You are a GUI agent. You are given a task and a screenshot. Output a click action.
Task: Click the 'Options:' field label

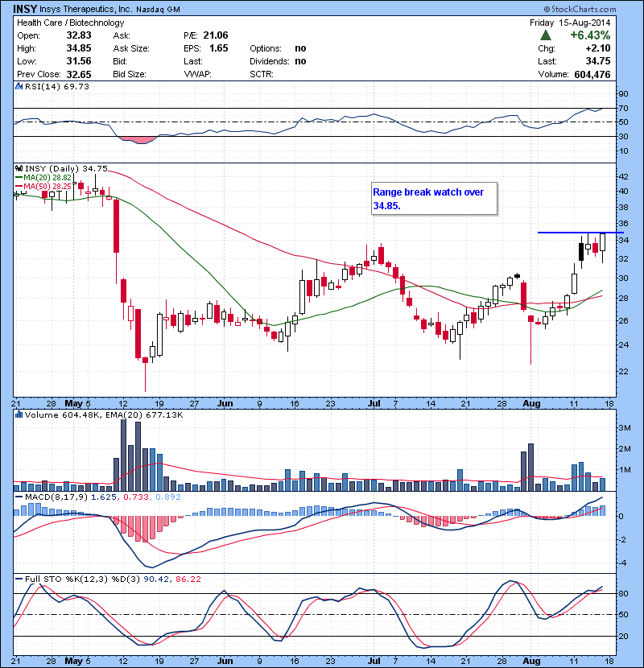(x=266, y=48)
